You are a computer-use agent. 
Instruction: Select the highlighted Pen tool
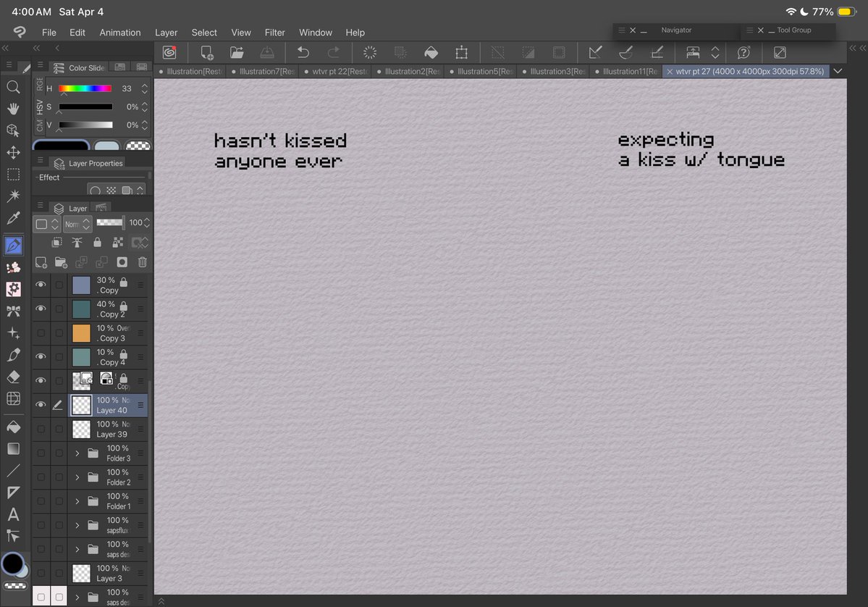click(x=13, y=246)
